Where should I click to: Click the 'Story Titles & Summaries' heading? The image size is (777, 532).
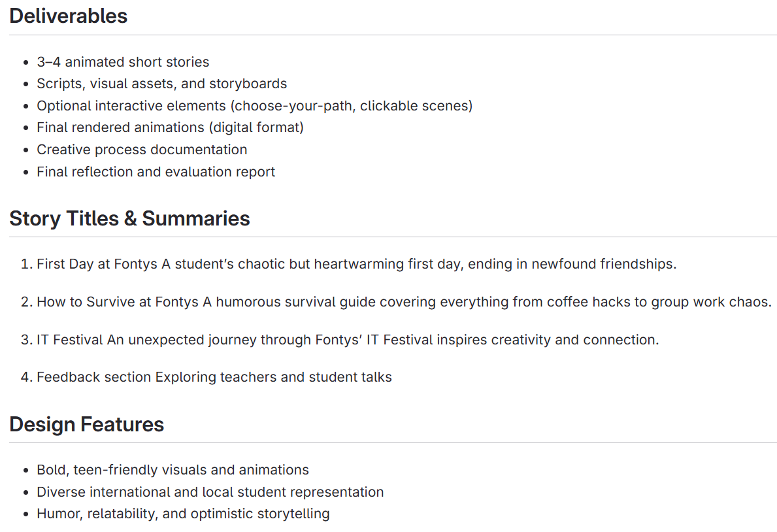click(x=129, y=218)
